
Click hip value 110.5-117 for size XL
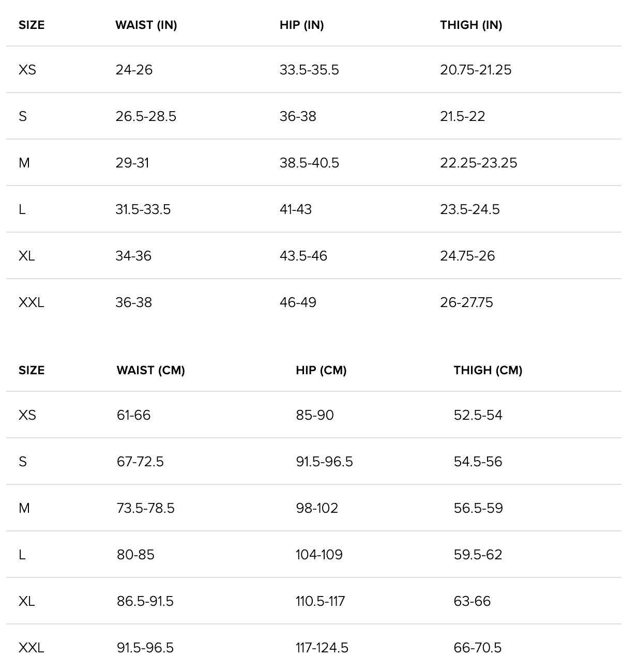[x=320, y=601]
